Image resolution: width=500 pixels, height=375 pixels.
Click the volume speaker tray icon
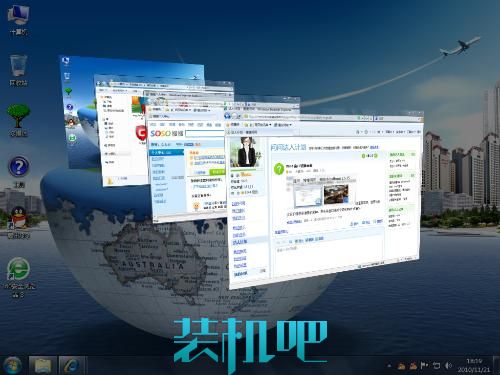pos(449,366)
